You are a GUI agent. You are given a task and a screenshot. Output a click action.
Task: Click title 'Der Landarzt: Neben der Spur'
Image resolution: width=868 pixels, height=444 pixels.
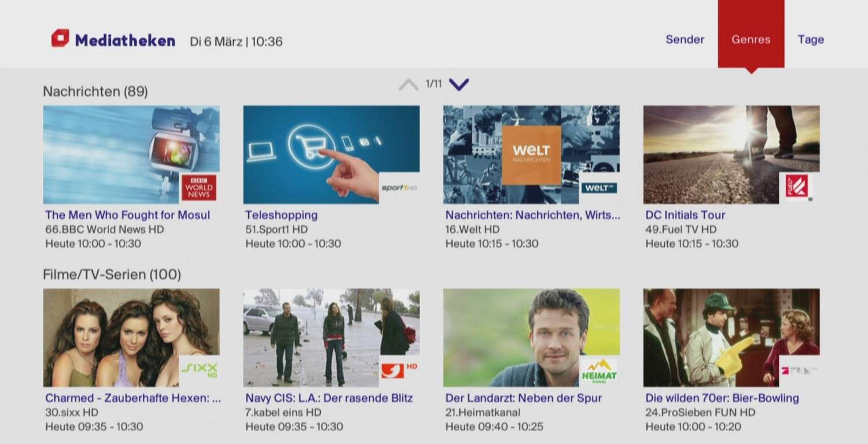tap(524, 398)
